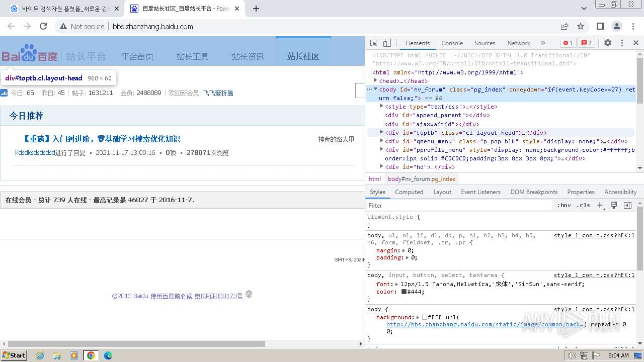Expand the div pprofile_menu node
The height and width of the screenshot is (362, 644).
(381, 149)
